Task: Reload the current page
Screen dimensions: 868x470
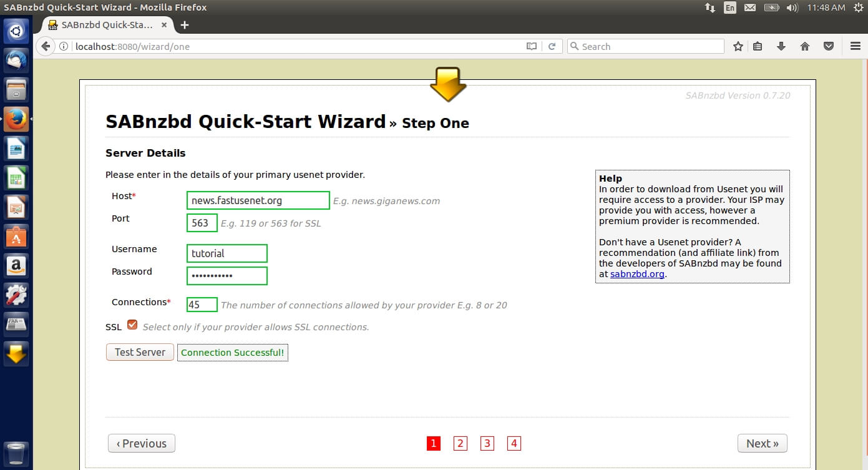Action: tap(552, 46)
